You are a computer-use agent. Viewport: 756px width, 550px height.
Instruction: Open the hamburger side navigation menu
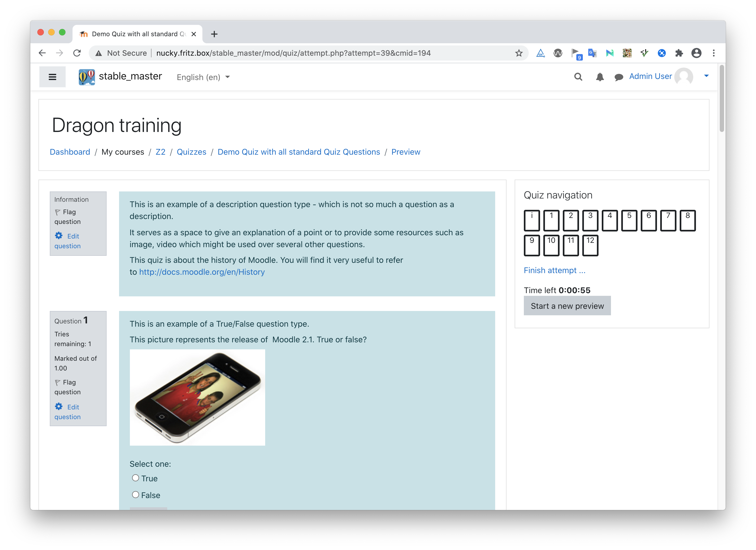click(52, 77)
